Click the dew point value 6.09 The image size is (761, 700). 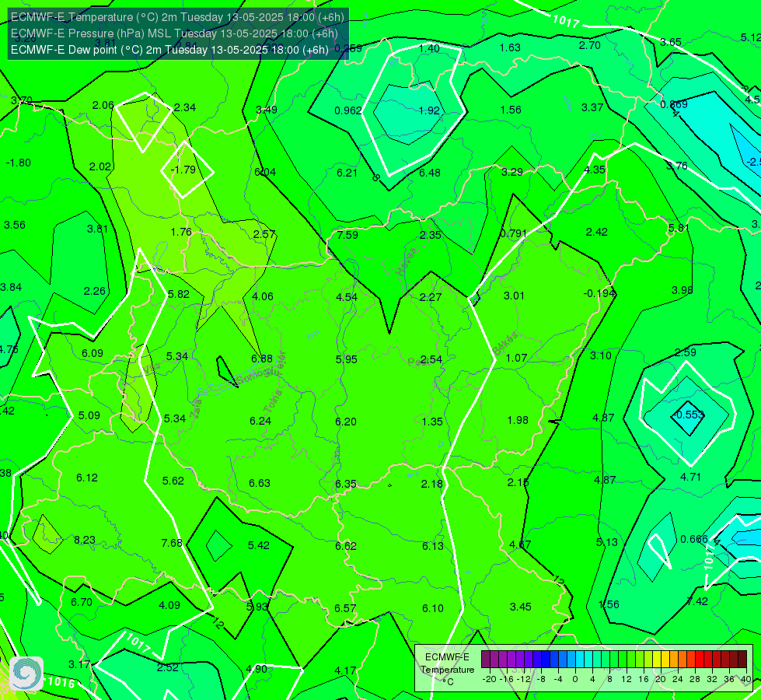pos(93,353)
